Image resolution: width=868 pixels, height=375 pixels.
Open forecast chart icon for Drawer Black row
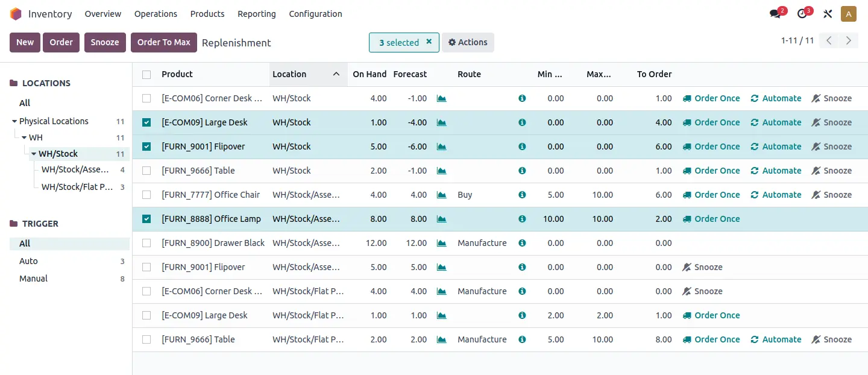point(441,243)
